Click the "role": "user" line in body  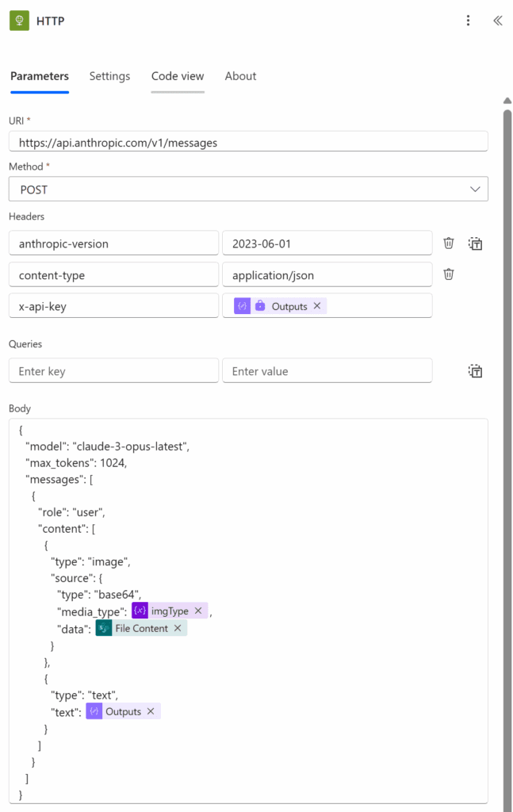71,512
